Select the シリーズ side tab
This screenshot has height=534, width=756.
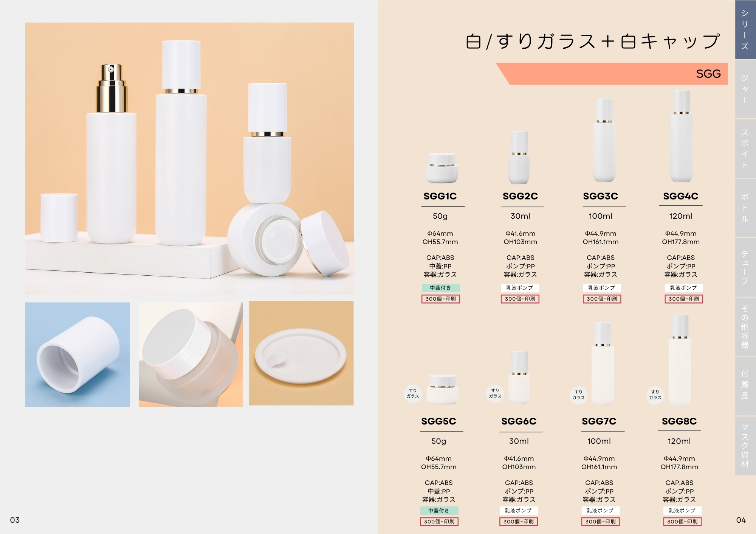[745, 29]
